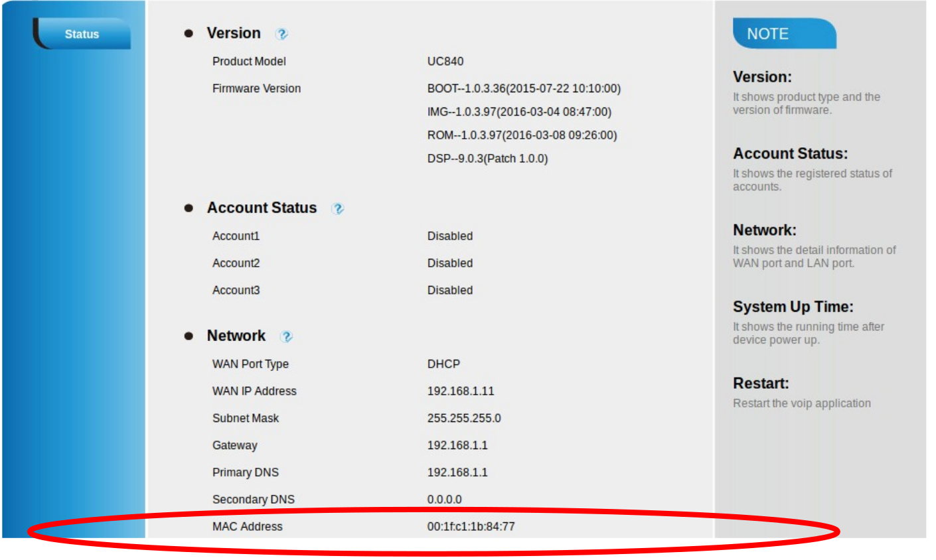This screenshot has width=936, height=560.
Task: Click the Account1 label
Action: point(236,236)
